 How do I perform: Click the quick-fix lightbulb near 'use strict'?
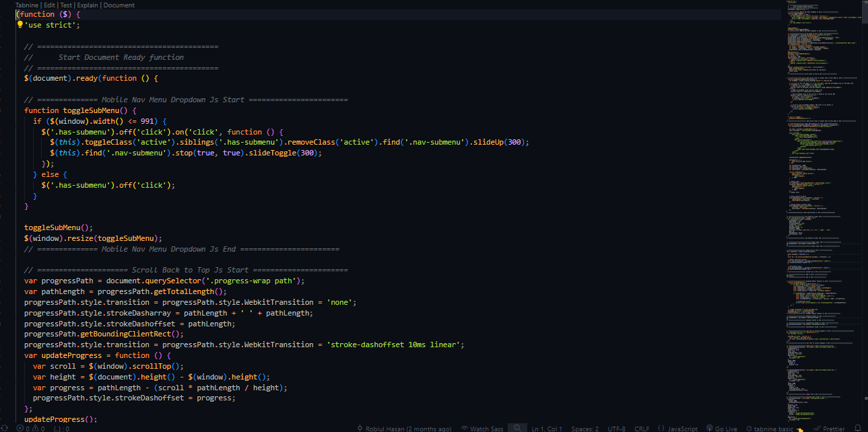pos(20,24)
